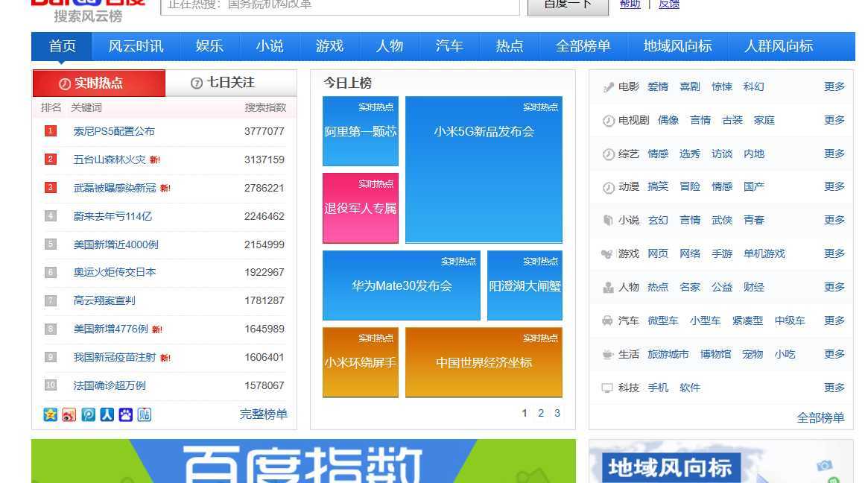
Task: Click the red rank 2 badge
Action: click(51, 160)
